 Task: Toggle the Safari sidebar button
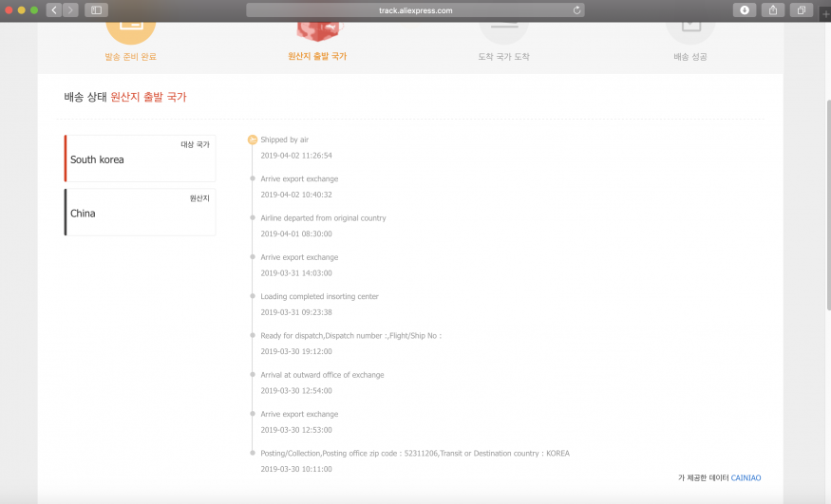pyautogui.click(x=96, y=10)
